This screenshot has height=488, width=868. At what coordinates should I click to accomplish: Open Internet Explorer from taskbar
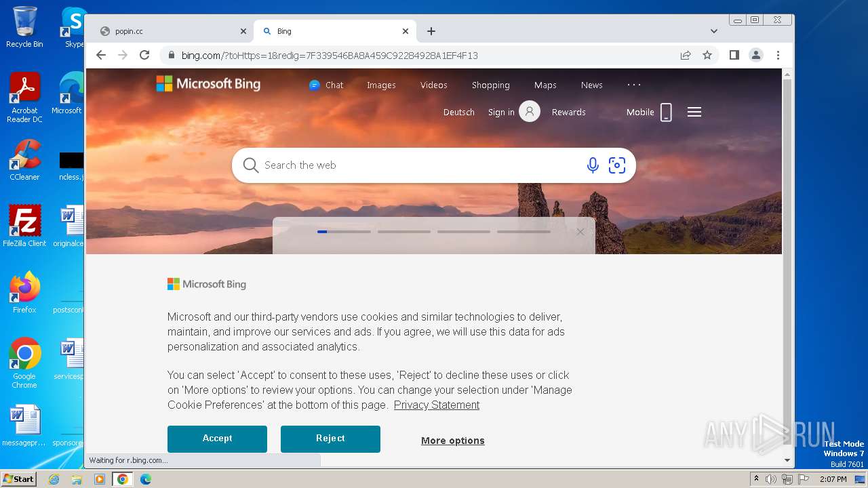point(54,479)
